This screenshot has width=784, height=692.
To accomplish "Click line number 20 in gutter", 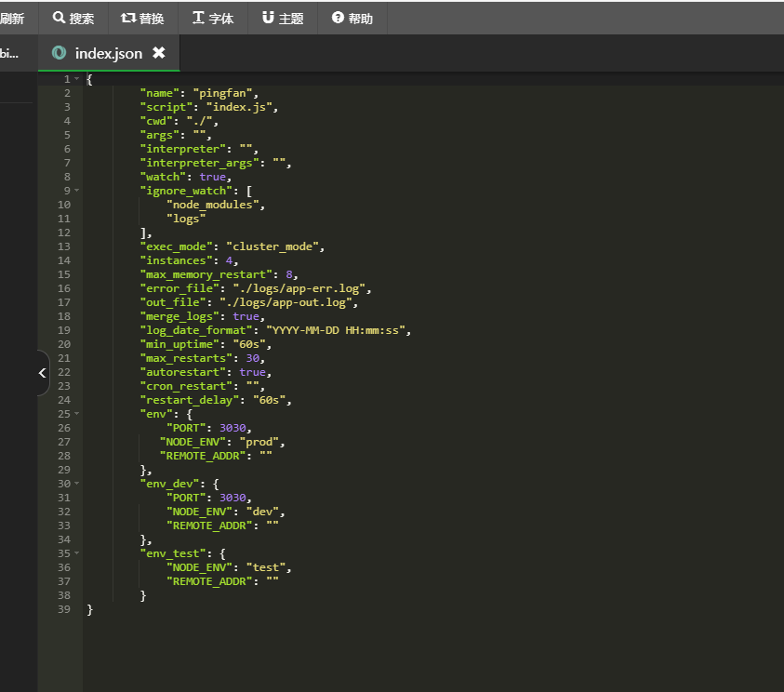I will (64, 344).
